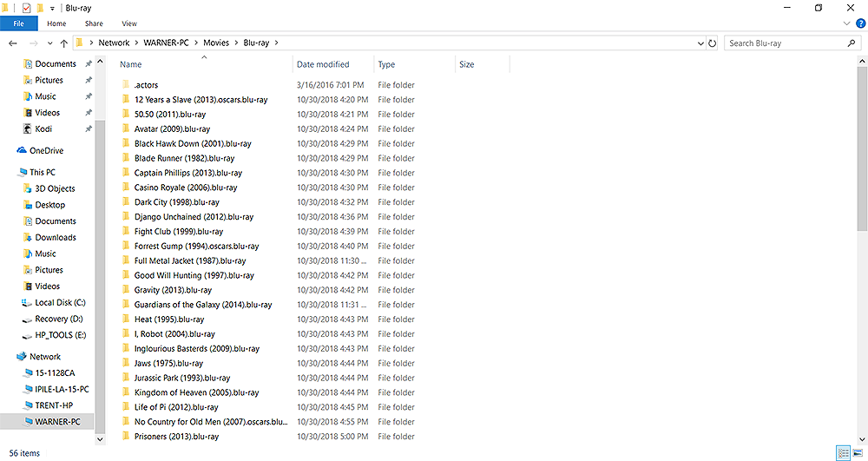Image resolution: width=868 pixels, height=461 pixels.
Task: Select pinned Pictures in Quick access
Action: tap(49, 80)
